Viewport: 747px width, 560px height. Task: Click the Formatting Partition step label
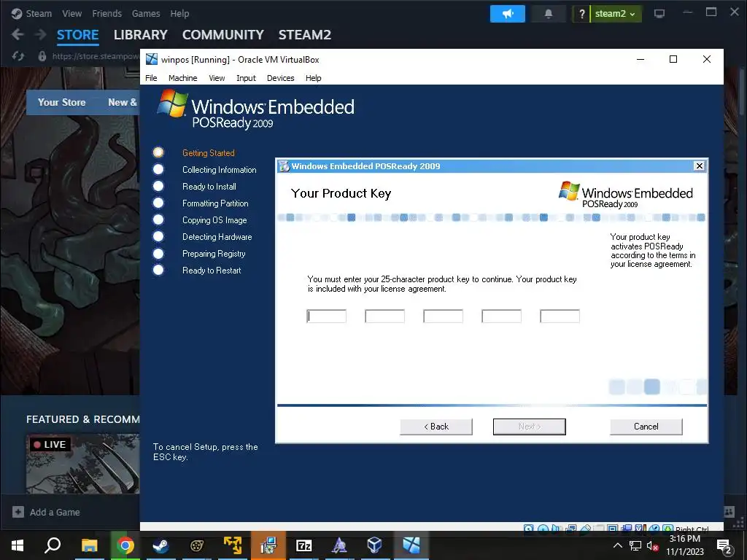pos(215,203)
